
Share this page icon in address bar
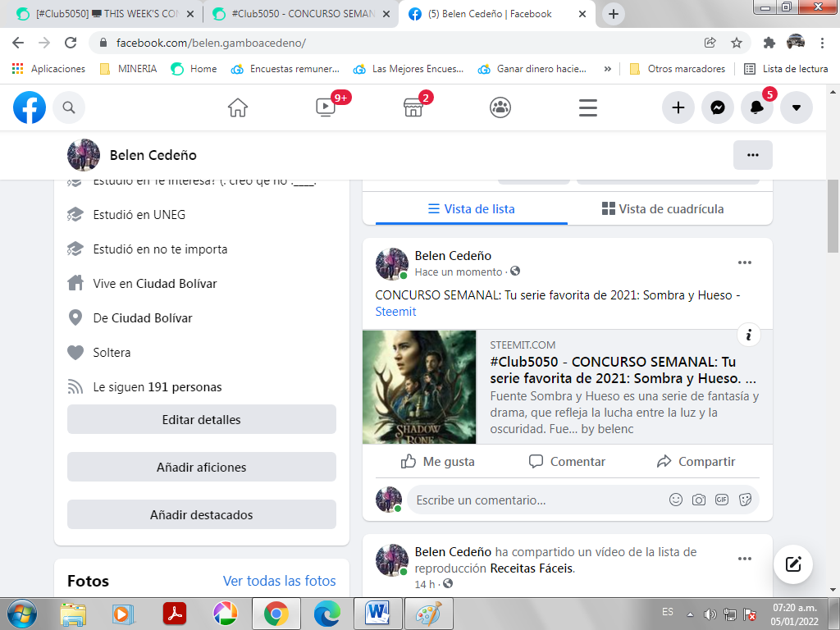point(710,43)
